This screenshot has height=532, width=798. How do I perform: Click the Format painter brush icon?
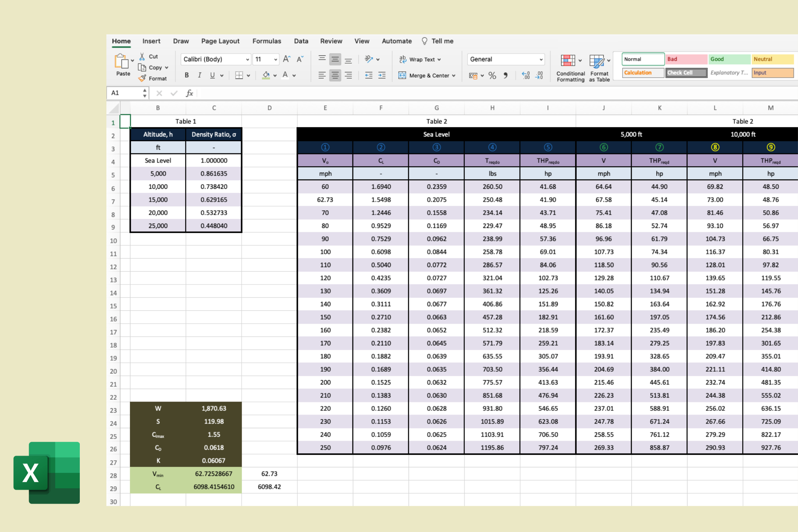tap(142, 78)
